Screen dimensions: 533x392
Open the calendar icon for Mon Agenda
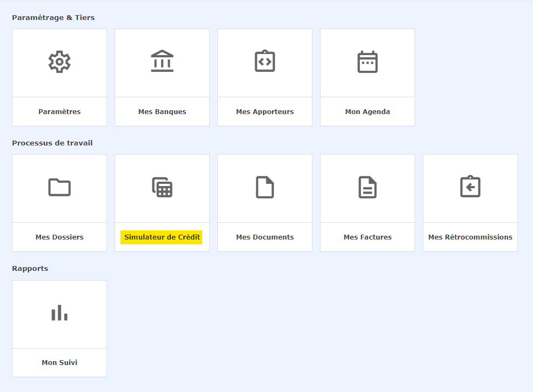(x=368, y=62)
